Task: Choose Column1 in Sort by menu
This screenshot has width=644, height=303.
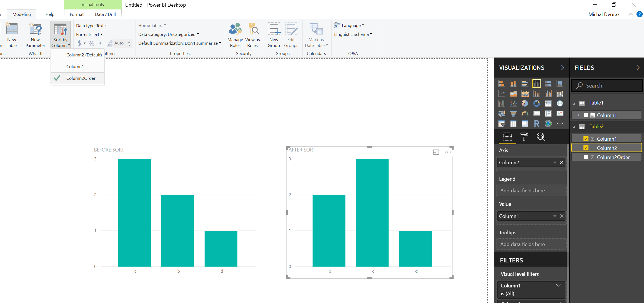Action: 77,66
